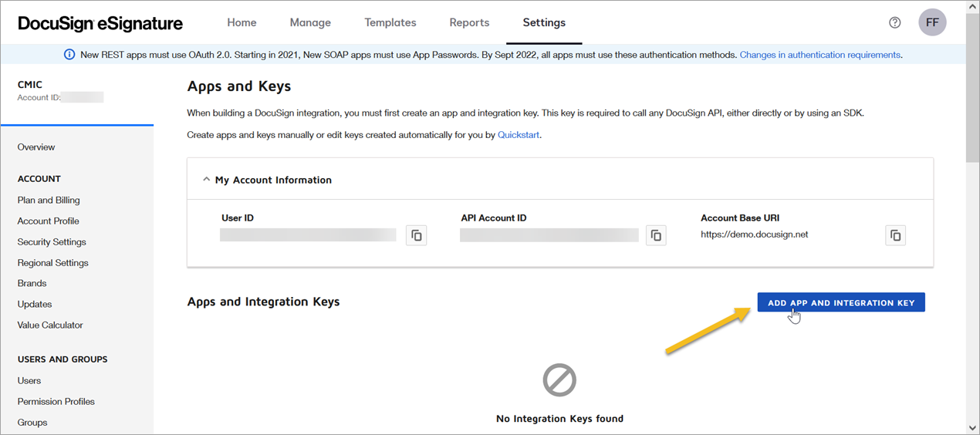Click the No Integration Keys found message
The width and height of the screenshot is (980, 435).
(x=559, y=419)
